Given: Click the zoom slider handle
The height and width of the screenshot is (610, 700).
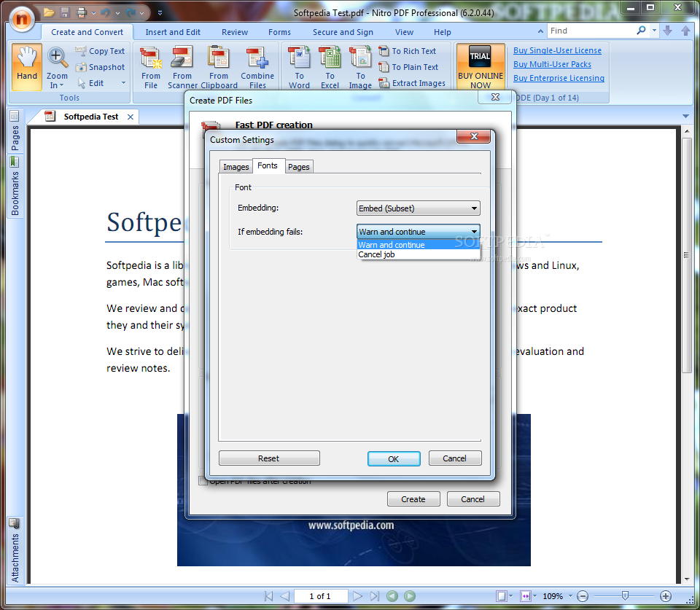Looking at the screenshot, I should pyautogui.click(x=625, y=595).
